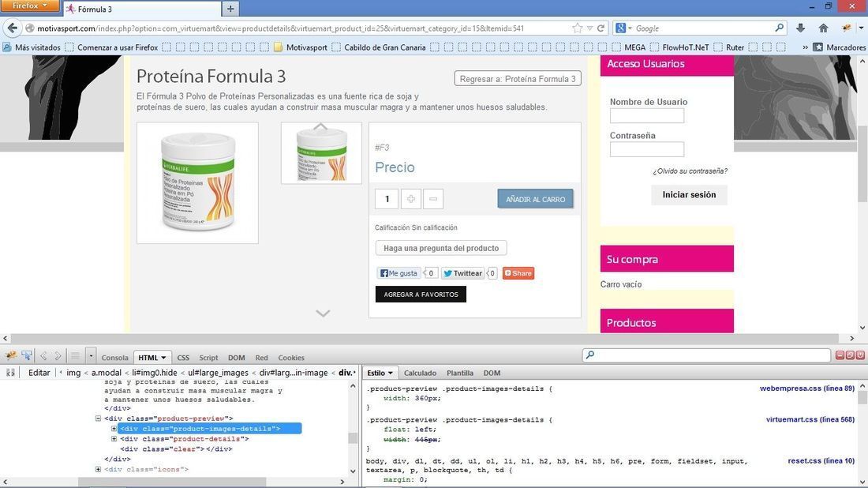This screenshot has height=488, width=868.
Task: Expand the product-details div node
Action: (114, 439)
